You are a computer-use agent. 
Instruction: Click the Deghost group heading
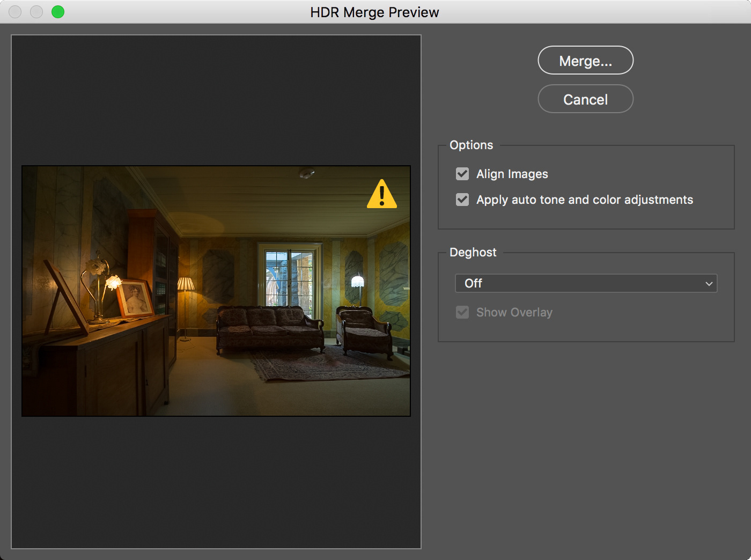[473, 252]
